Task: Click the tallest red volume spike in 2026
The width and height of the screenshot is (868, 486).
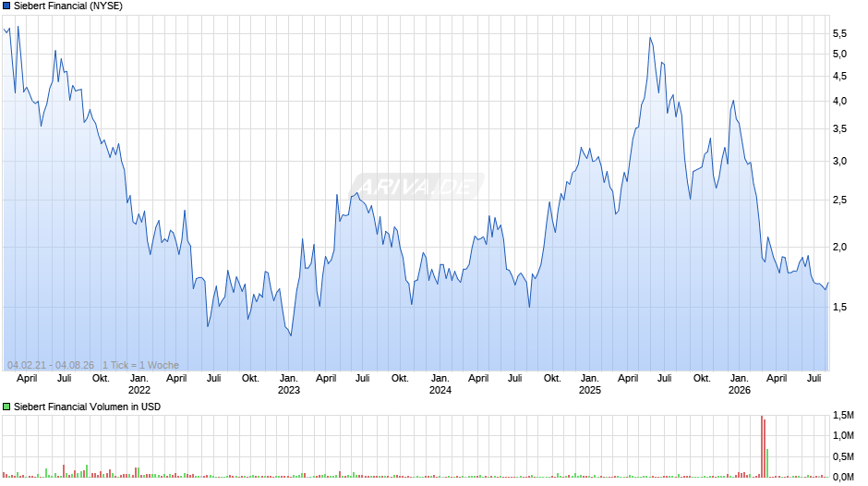Action: pyautogui.click(x=762, y=446)
